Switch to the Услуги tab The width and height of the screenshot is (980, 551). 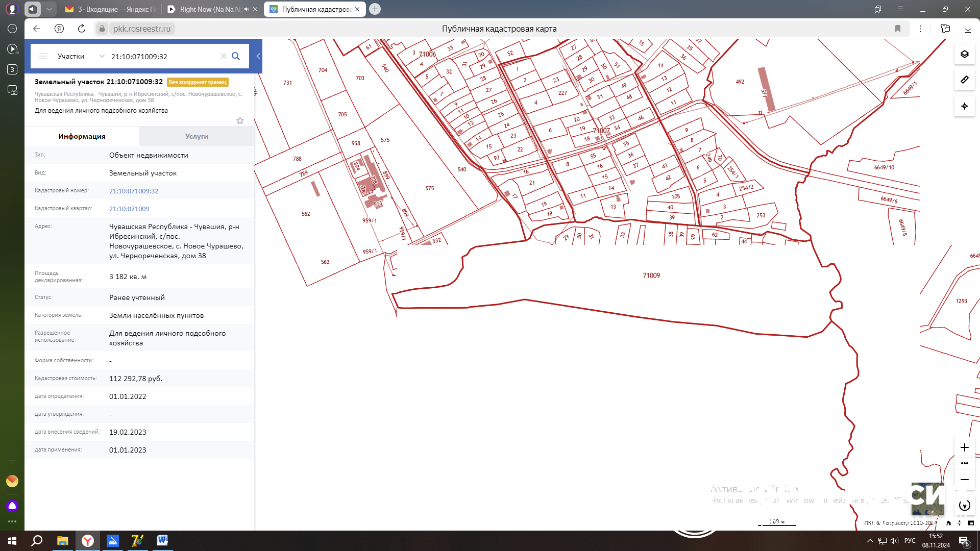click(197, 136)
